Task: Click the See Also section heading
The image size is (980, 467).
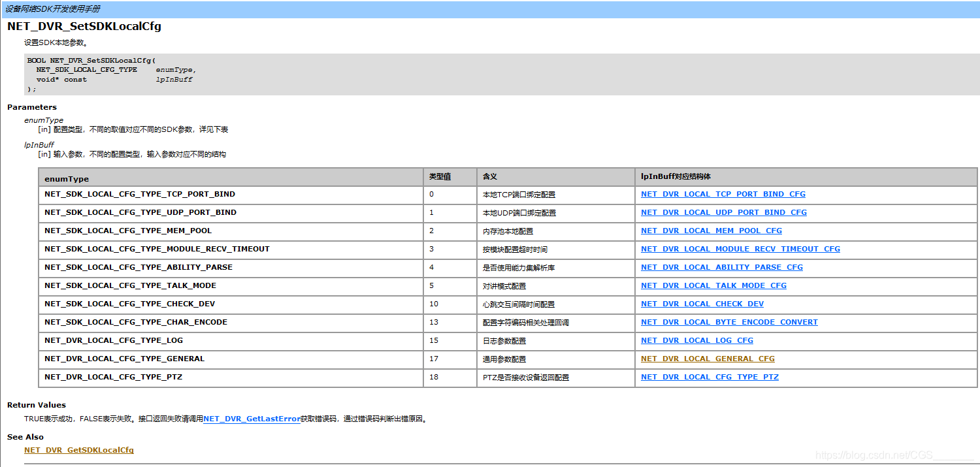Action: point(25,437)
